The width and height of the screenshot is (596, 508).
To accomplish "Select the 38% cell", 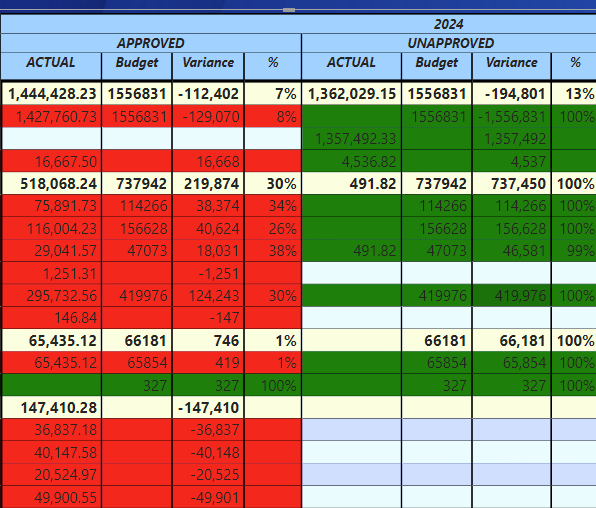I will pyautogui.click(x=273, y=251).
